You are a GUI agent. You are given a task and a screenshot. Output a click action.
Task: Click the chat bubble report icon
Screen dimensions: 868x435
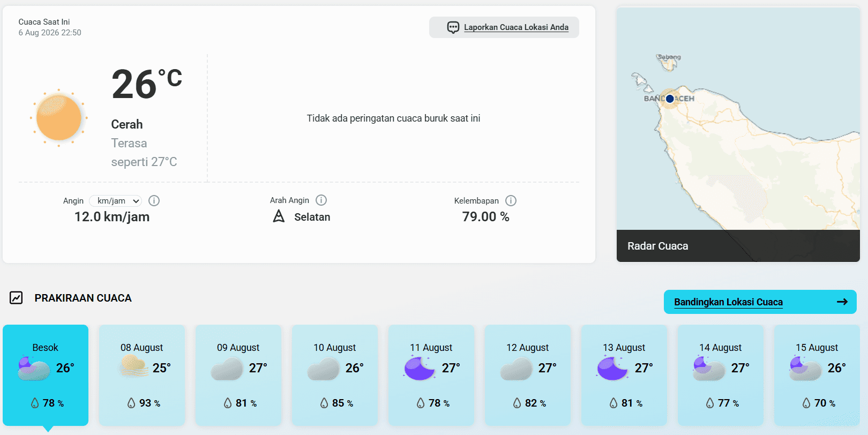point(453,27)
